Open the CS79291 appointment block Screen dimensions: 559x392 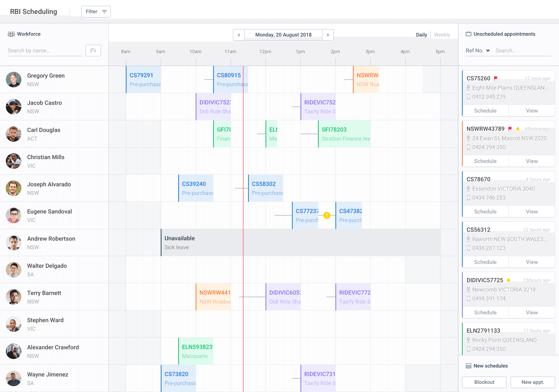[x=143, y=80]
